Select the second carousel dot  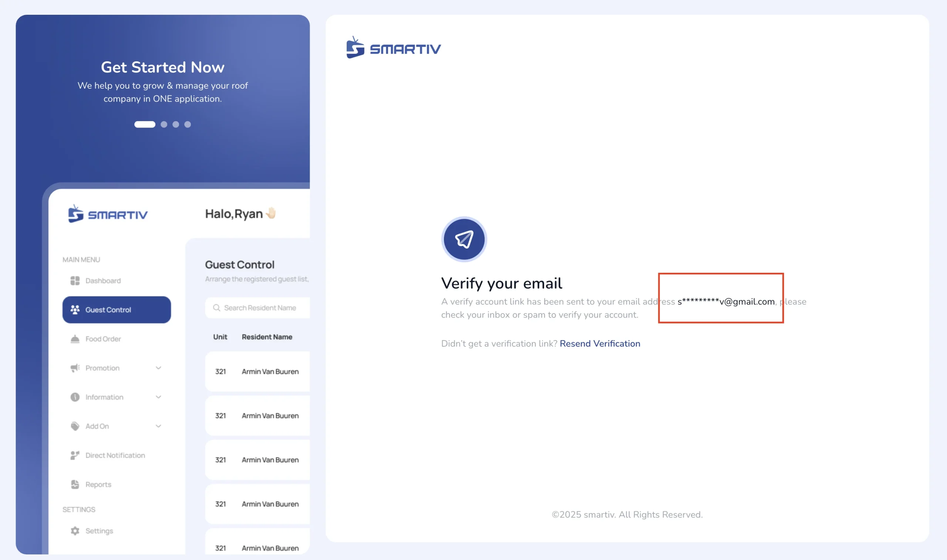(164, 125)
